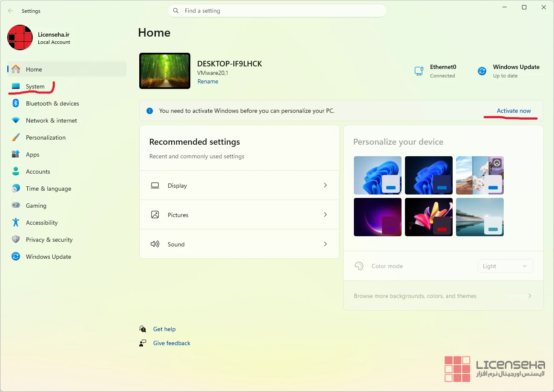This screenshot has height=392, width=554.
Task: Click the Ethernet0 network status icon
Action: [x=419, y=71]
